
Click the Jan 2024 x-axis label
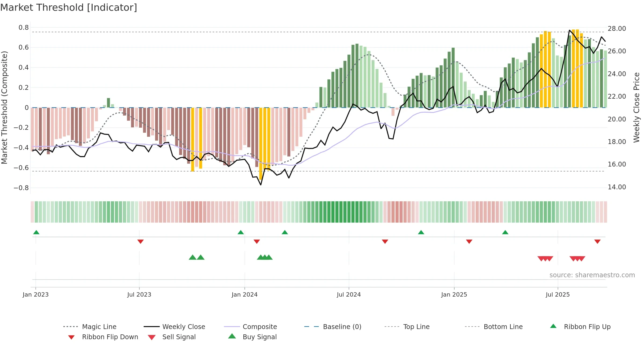click(245, 295)
